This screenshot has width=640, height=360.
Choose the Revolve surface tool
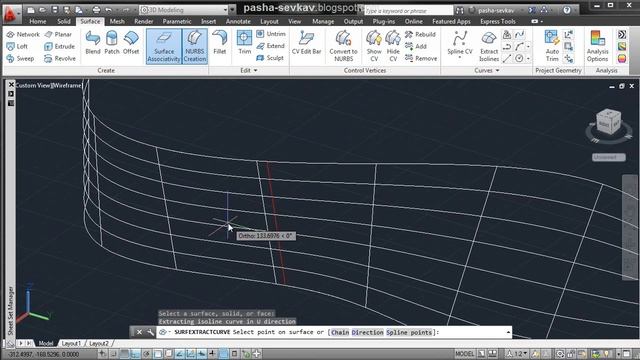(60, 58)
